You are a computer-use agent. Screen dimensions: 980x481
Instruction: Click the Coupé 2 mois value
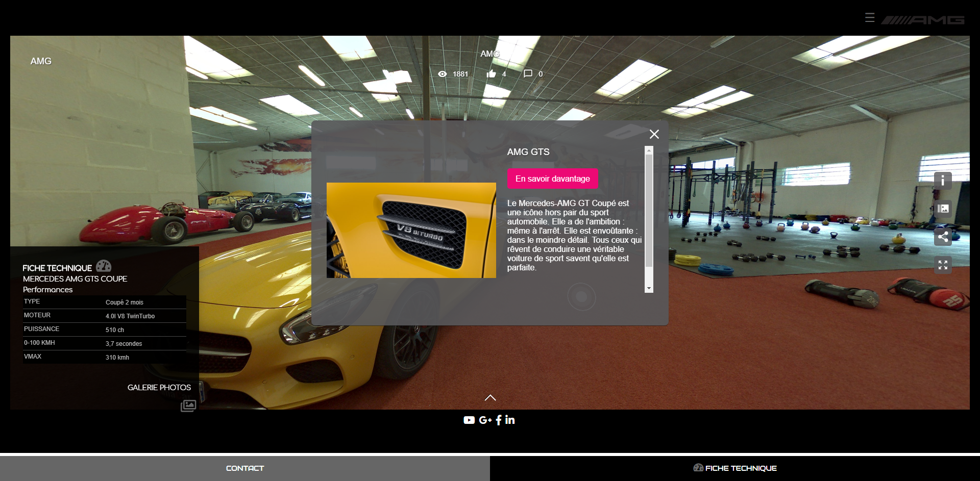click(x=125, y=302)
